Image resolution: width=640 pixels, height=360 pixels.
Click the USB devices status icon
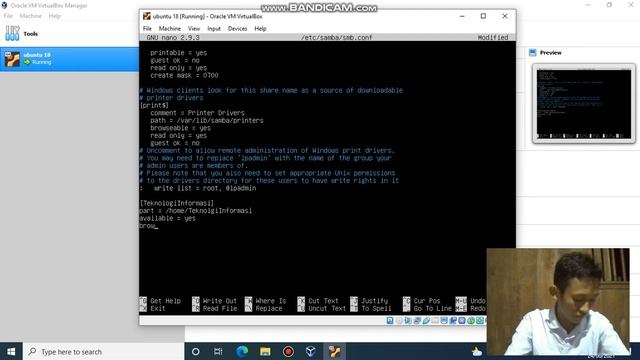pyautogui.click(x=426, y=320)
